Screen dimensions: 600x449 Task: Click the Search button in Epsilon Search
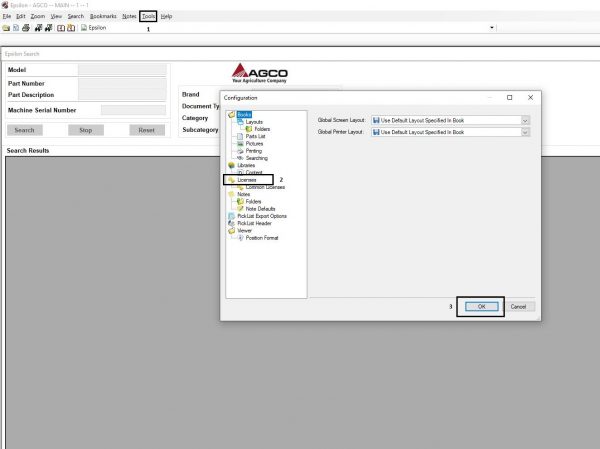(24, 130)
